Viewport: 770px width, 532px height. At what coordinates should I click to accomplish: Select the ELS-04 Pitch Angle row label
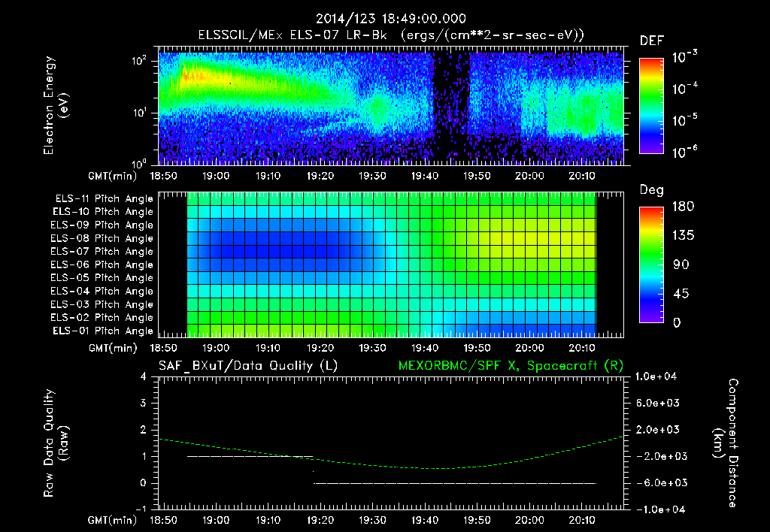point(102,291)
